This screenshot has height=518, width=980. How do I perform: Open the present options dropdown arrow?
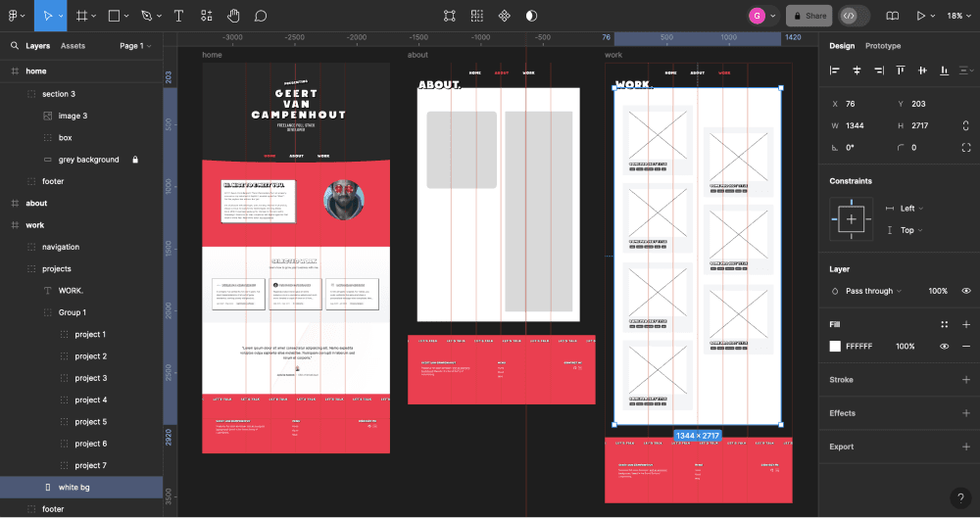[933, 16]
